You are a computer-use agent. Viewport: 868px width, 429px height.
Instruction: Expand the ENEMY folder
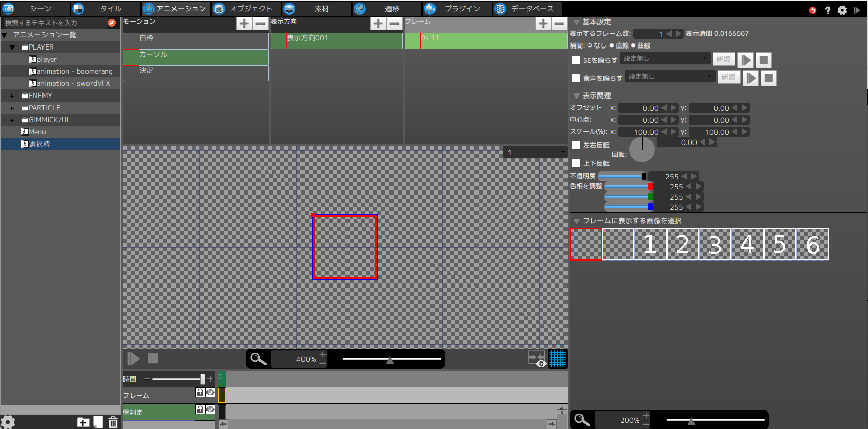coord(12,96)
